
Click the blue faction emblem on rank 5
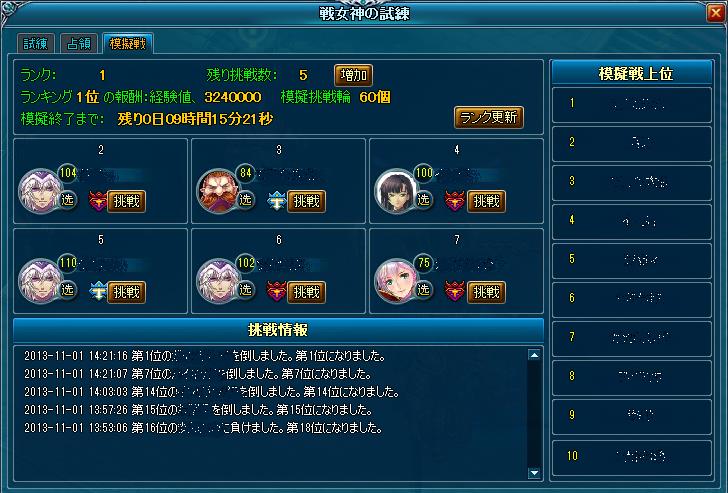(x=98, y=292)
